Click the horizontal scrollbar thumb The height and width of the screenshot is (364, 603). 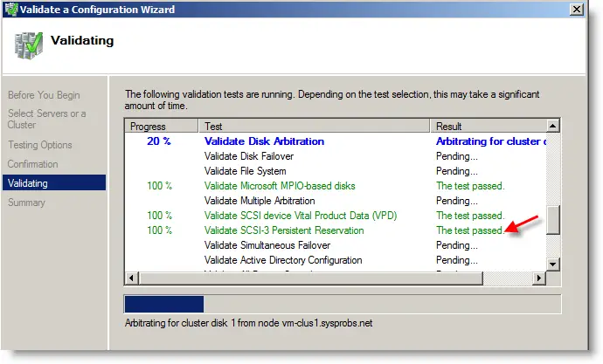[x=310, y=278]
